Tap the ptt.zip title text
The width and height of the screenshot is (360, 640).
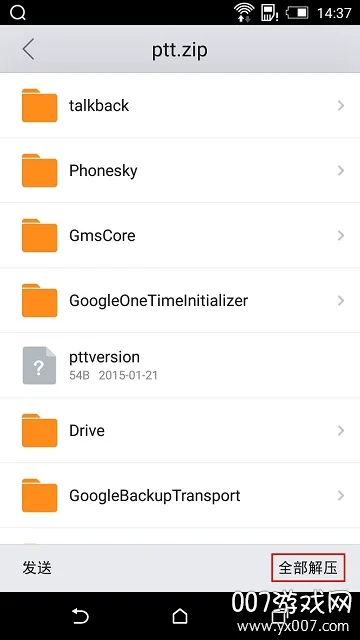(x=180, y=50)
